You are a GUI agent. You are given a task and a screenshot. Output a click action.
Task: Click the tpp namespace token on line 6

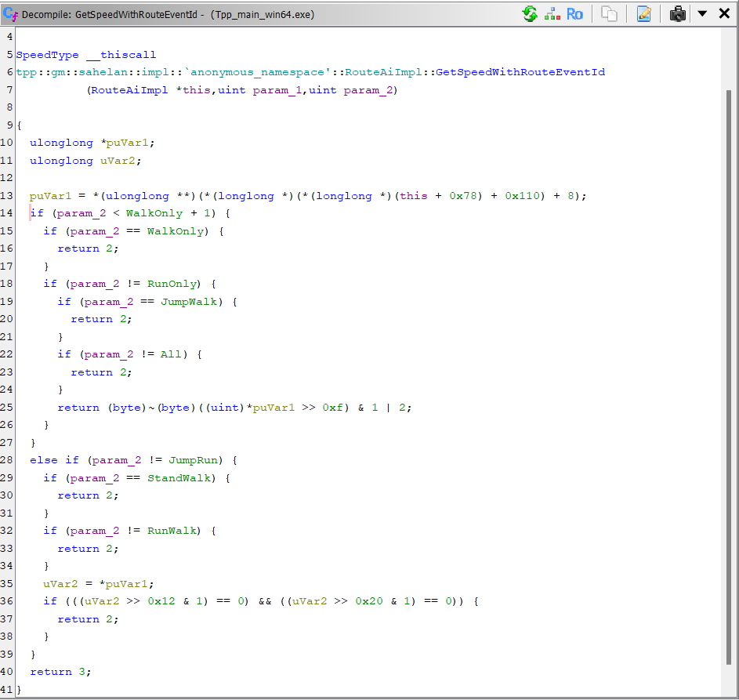(27, 72)
